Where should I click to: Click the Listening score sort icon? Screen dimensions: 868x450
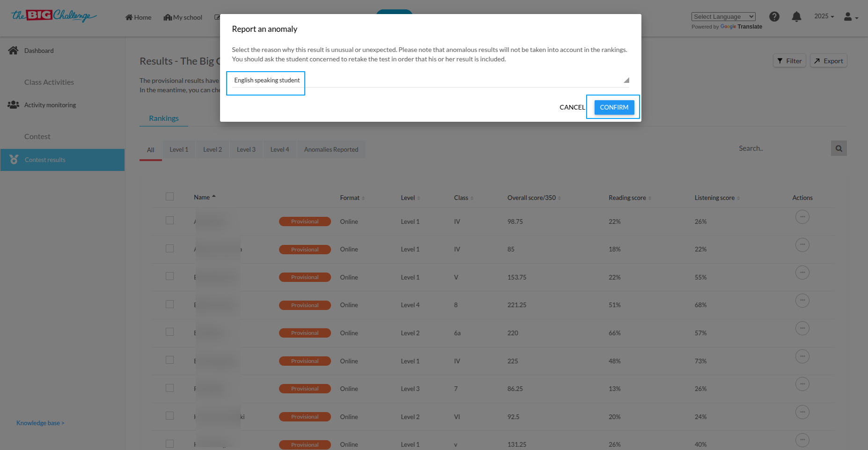[x=738, y=198]
